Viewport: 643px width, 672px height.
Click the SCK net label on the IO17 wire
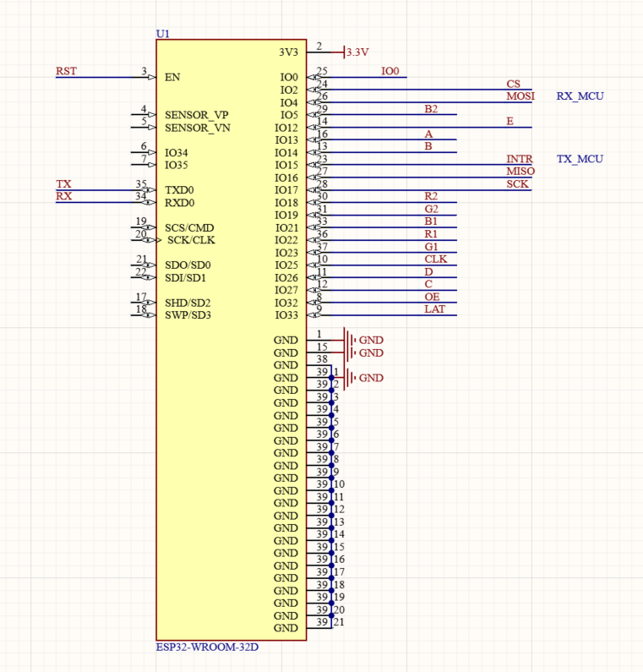tap(517, 184)
